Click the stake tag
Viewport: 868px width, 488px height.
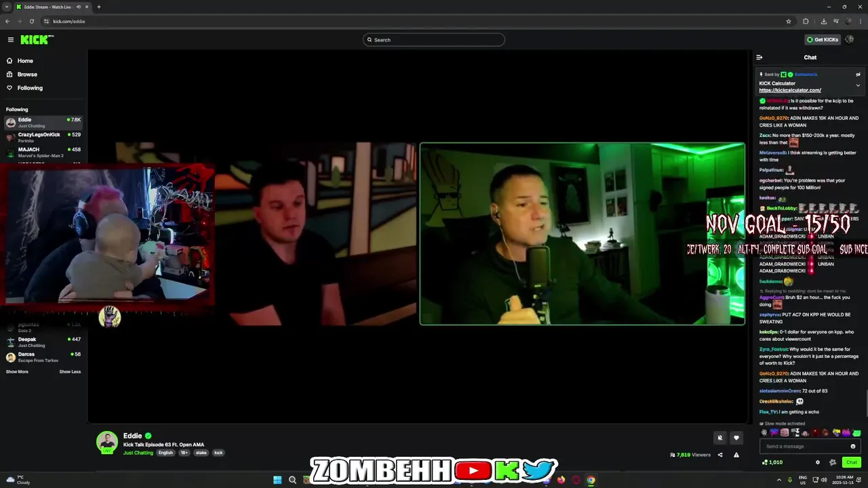(x=201, y=453)
